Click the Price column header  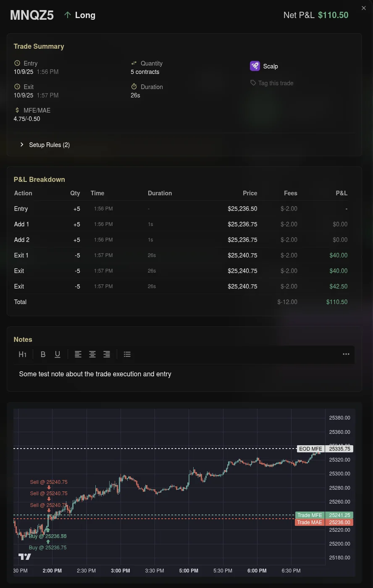click(x=250, y=193)
